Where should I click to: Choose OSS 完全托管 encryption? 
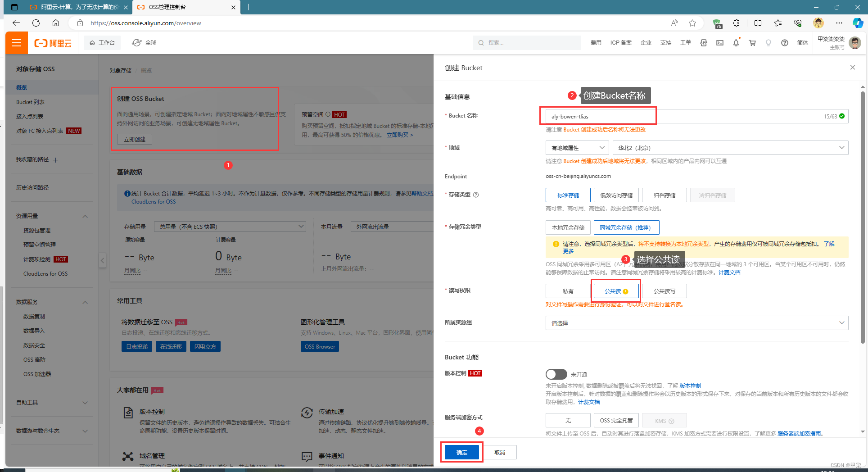coord(616,420)
